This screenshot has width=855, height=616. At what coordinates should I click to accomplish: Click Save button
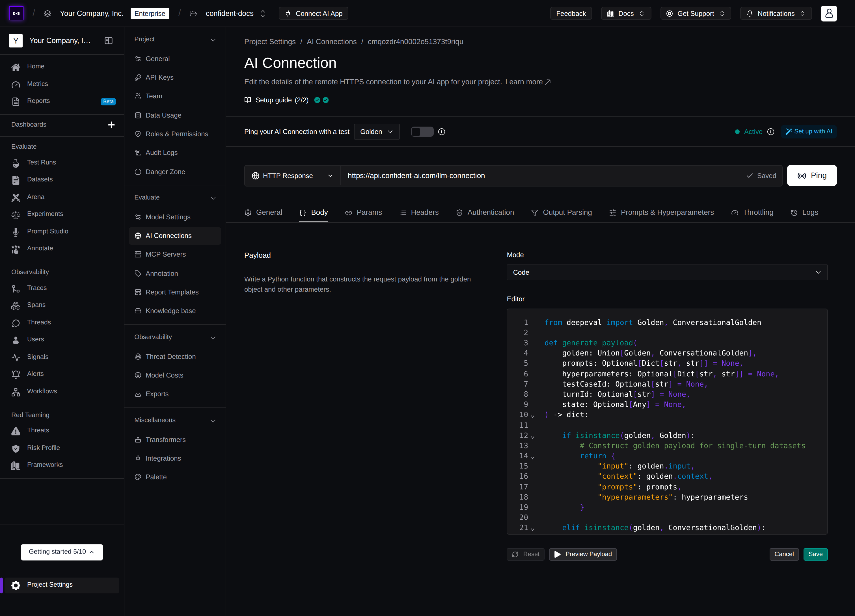click(815, 554)
